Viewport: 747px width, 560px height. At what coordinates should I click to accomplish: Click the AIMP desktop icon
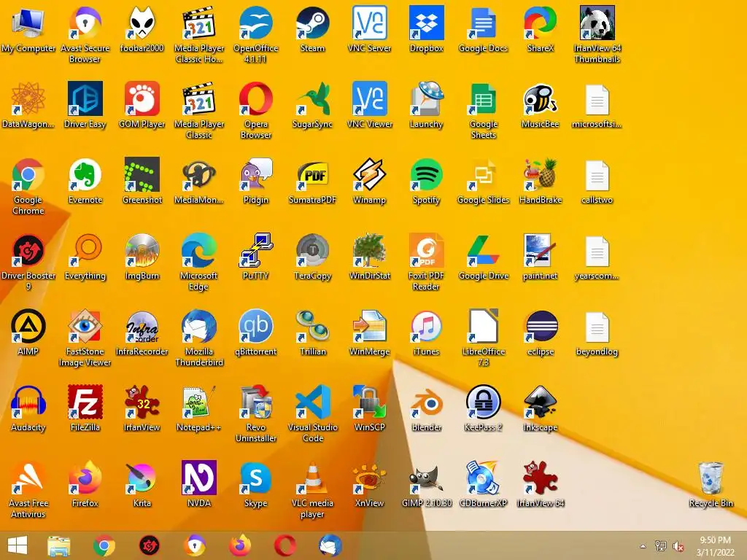click(x=28, y=326)
